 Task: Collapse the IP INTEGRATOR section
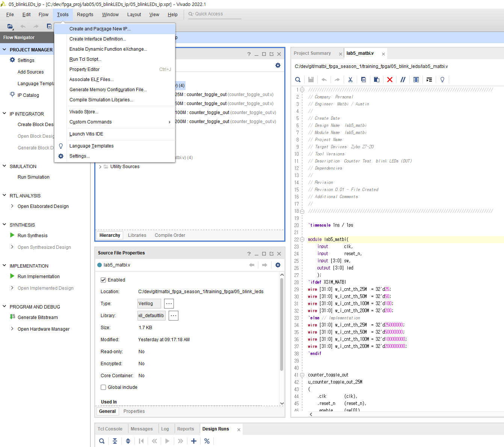tap(5, 114)
